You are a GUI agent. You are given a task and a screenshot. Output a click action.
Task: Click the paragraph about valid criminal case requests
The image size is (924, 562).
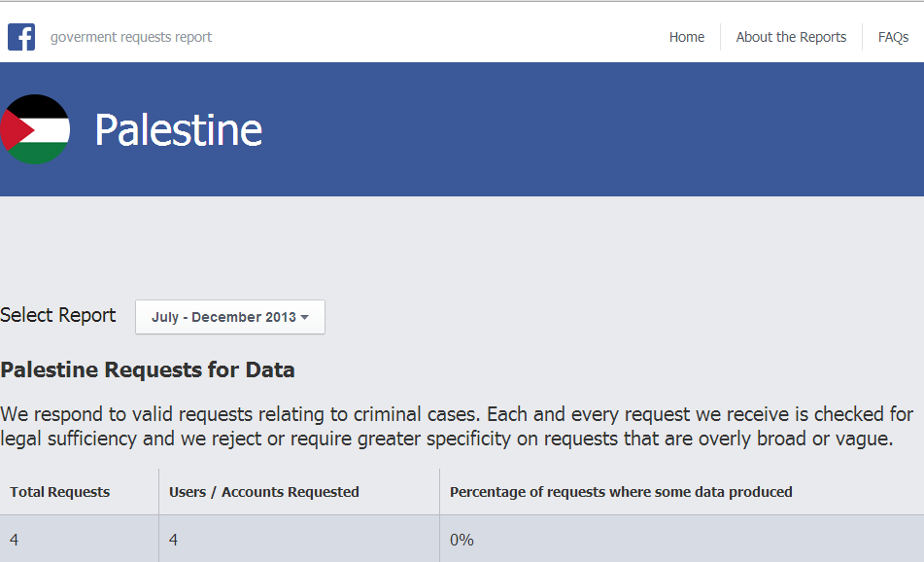coord(457,427)
